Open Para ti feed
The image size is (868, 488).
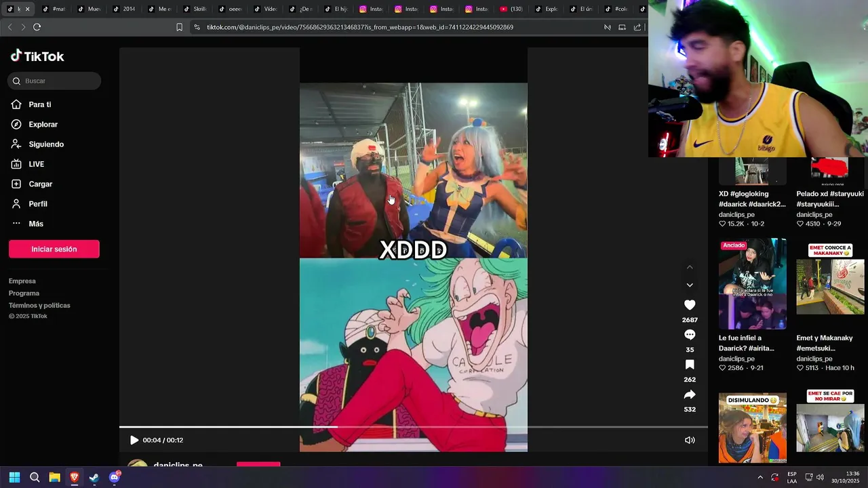click(39, 104)
